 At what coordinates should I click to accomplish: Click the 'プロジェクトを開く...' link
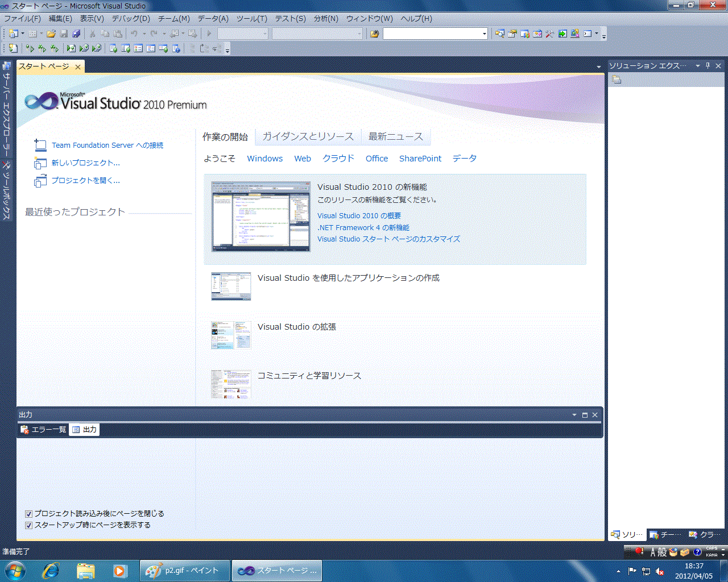click(x=86, y=181)
